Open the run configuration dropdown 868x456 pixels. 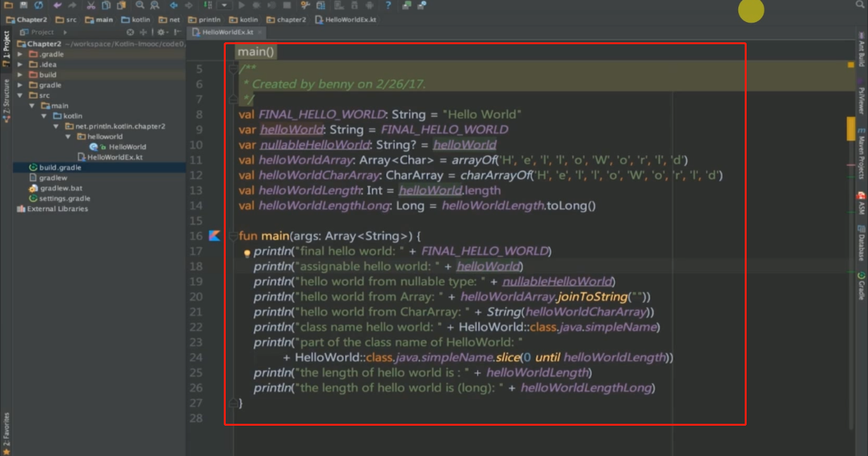[224, 5]
